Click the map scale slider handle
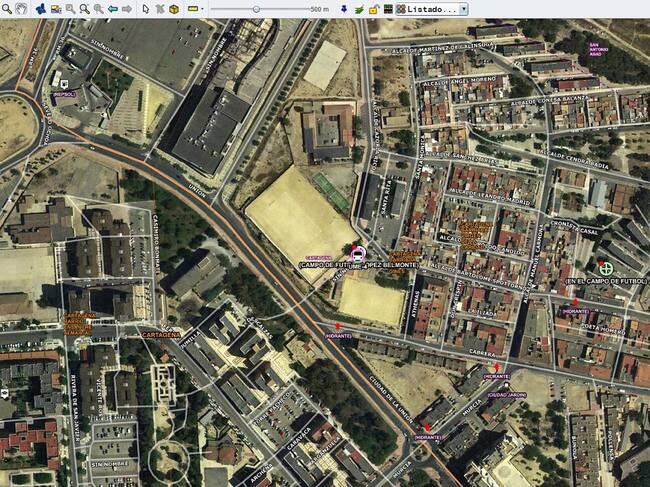This screenshot has width=650, height=487. point(256,8)
